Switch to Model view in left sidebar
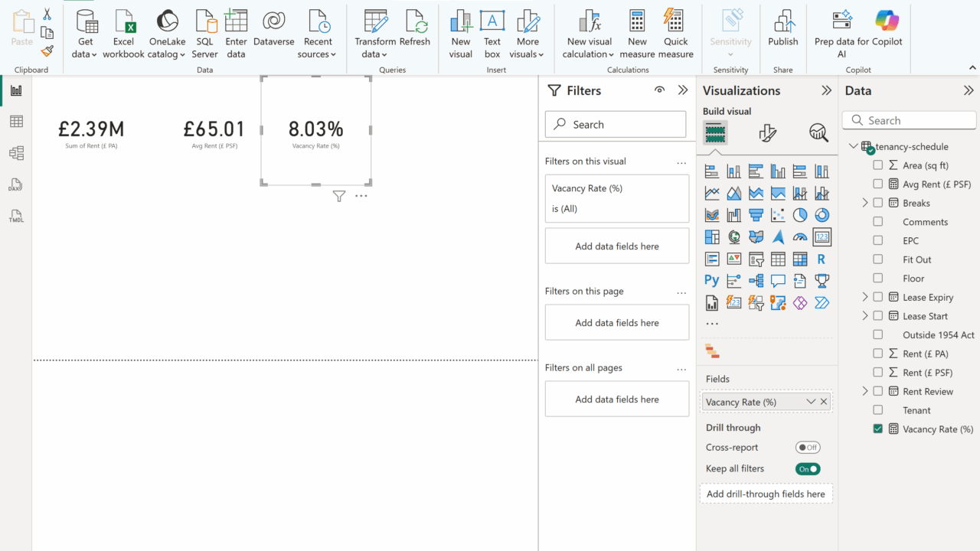The height and width of the screenshot is (551, 980). coord(16,153)
